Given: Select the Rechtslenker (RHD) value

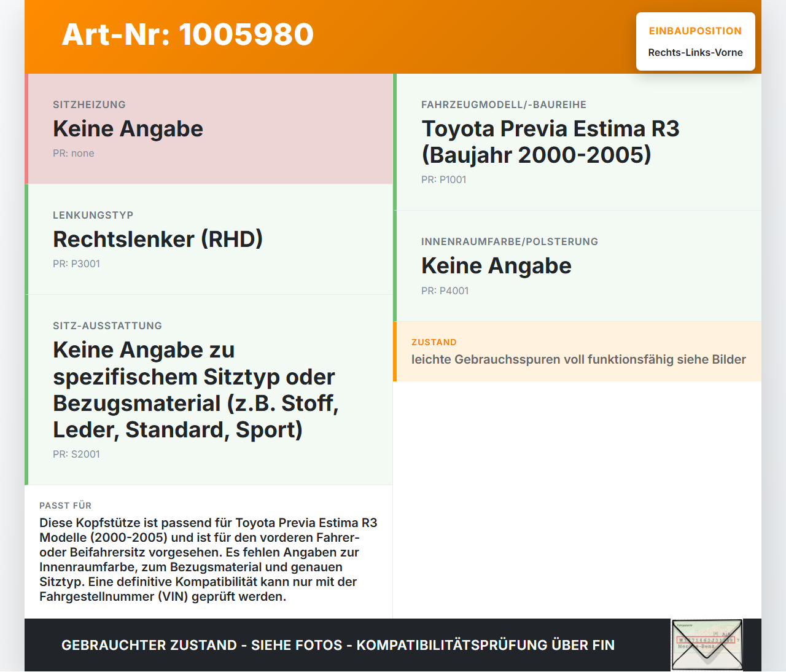Looking at the screenshot, I should pos(158,240).
